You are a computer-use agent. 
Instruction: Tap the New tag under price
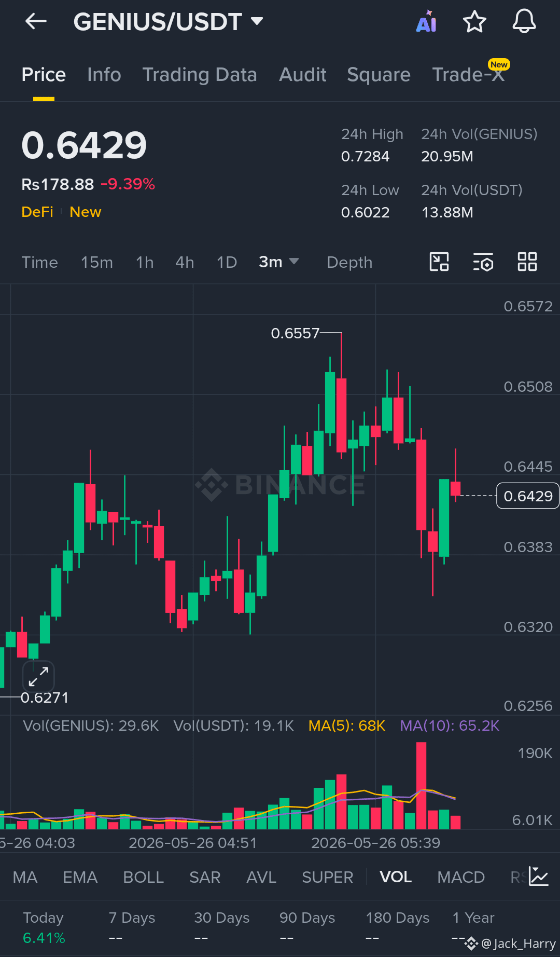(x=85, y=212)
